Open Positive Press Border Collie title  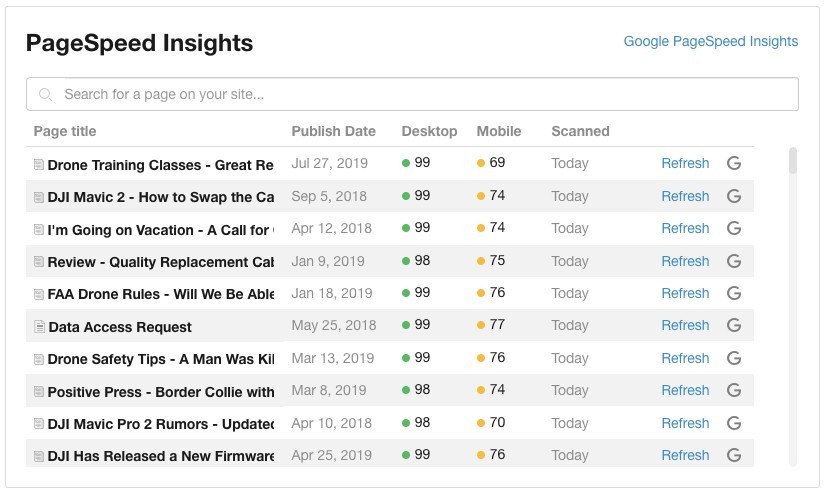pyautogui.click(x=161, y=392)
